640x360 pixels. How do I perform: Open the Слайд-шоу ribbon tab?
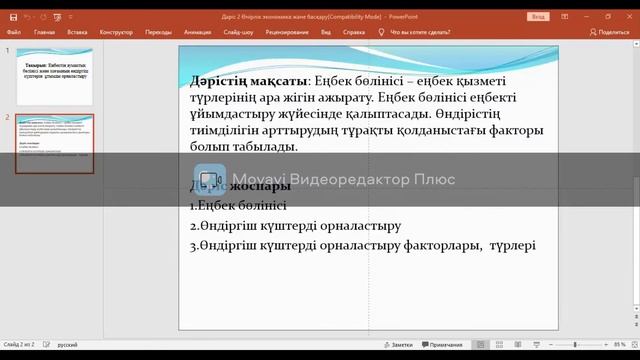point(238,32)
